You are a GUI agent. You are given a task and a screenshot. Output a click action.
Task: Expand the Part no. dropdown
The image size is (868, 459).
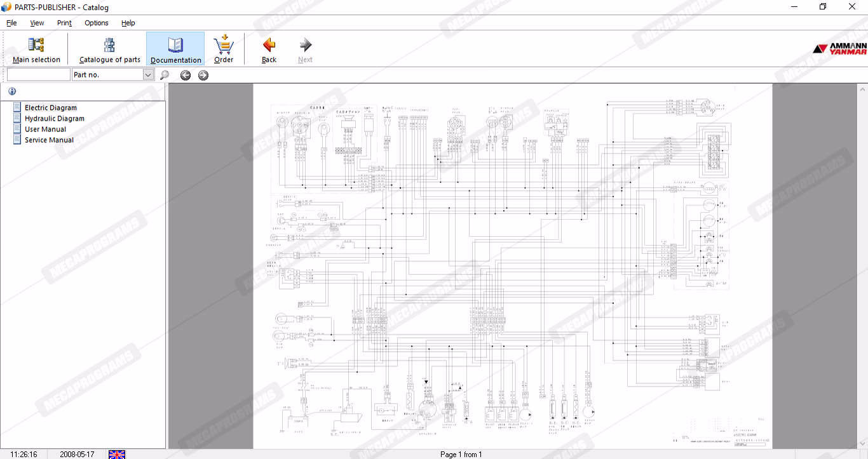click(148, 75)
